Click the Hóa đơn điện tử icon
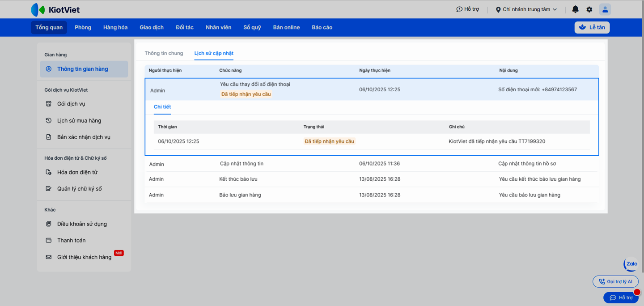Viewport: 644px width, 306px height. pos(49,172)
